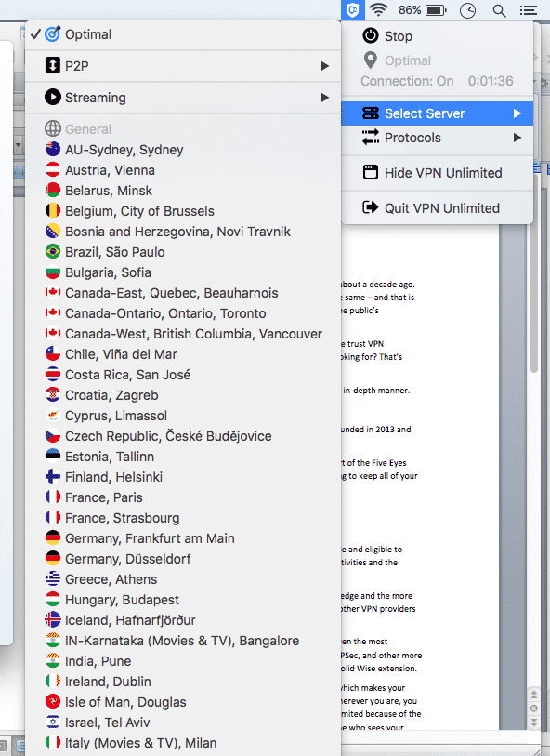Viewport: 550px width, 756px height.
Task: Click the Greece flag icon
Action: 53,578
